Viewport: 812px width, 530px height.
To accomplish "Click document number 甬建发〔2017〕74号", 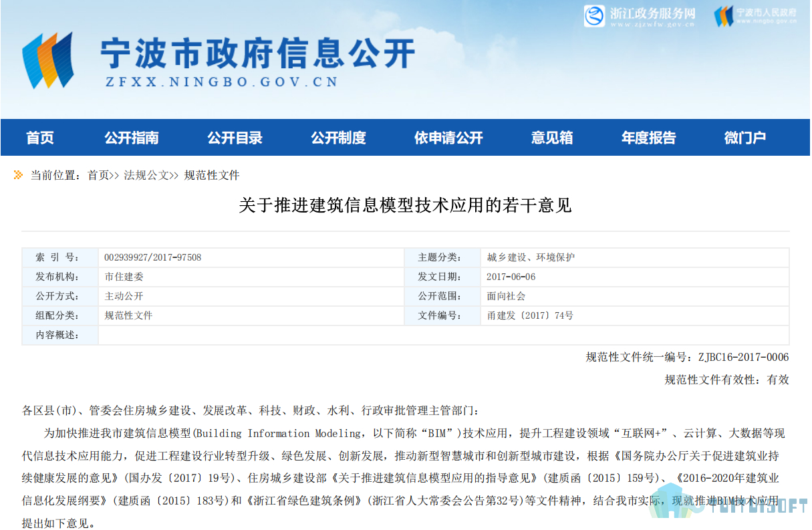I will click(x=530, y=315).
